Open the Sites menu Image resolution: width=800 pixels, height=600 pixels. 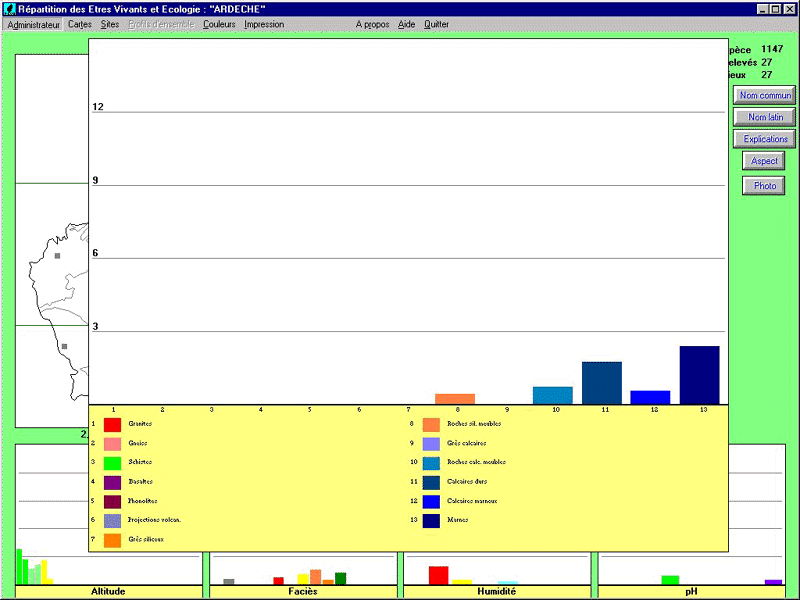(x=110, y=24)
